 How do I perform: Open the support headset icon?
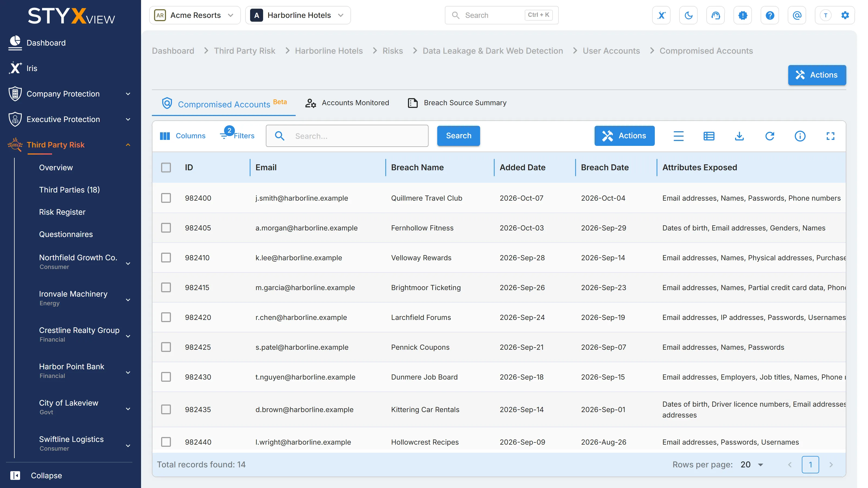pos(715,15)
